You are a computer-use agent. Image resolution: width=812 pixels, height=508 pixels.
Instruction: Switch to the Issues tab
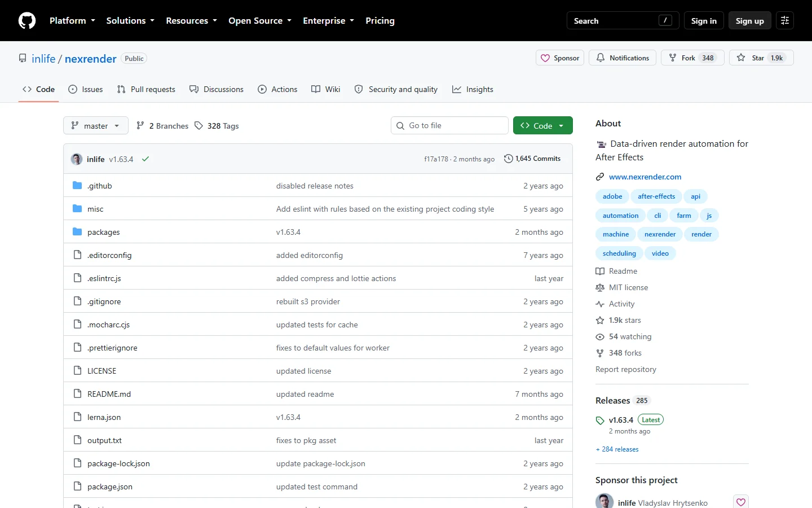click(x=85, y=90)
